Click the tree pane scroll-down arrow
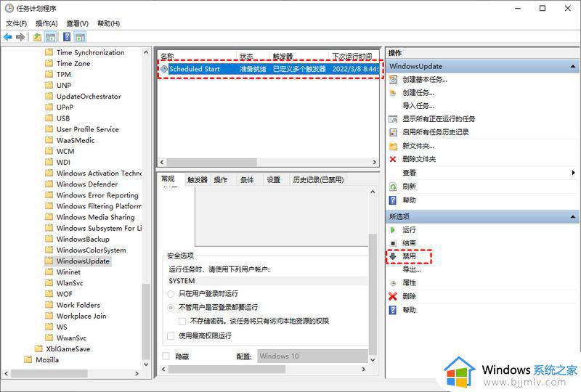This screenshot has height=392, width=581. [146, 364]
